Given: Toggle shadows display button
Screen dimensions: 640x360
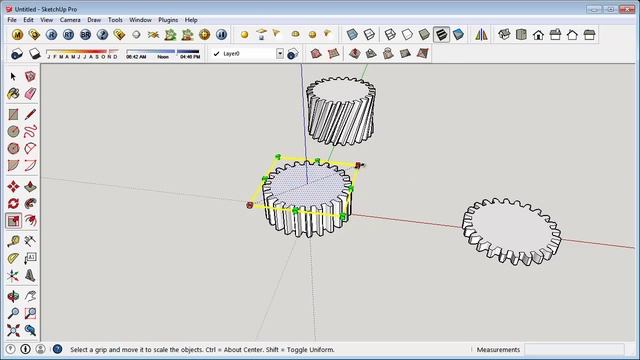Looking at the screenshot, I should coord(35,53).
